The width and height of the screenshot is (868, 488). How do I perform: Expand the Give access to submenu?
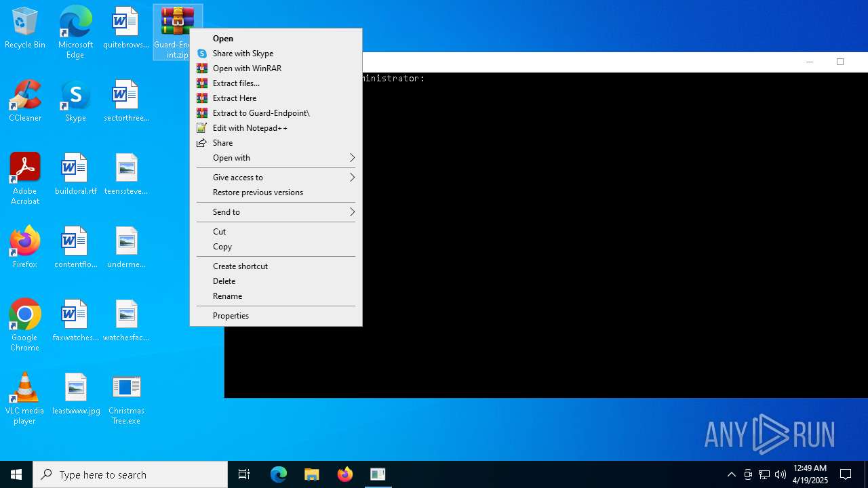point(276,178)
